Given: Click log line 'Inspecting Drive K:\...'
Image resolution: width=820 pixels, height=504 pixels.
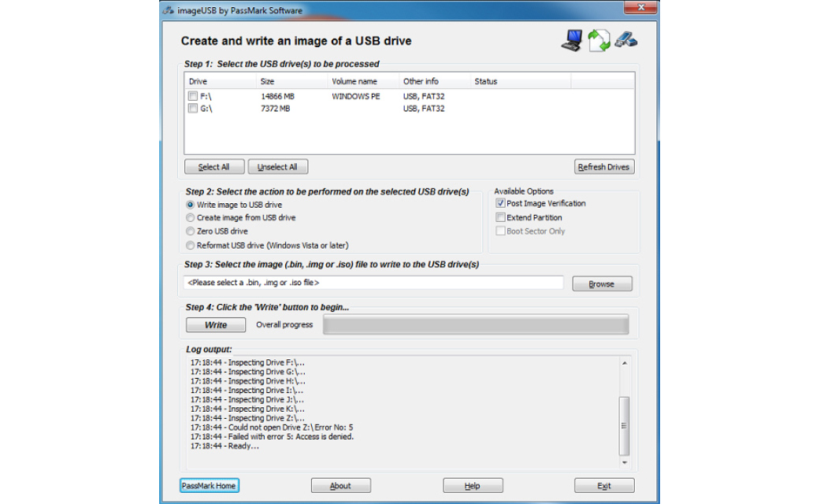Looking at the screenshot, I should [247, 409].
